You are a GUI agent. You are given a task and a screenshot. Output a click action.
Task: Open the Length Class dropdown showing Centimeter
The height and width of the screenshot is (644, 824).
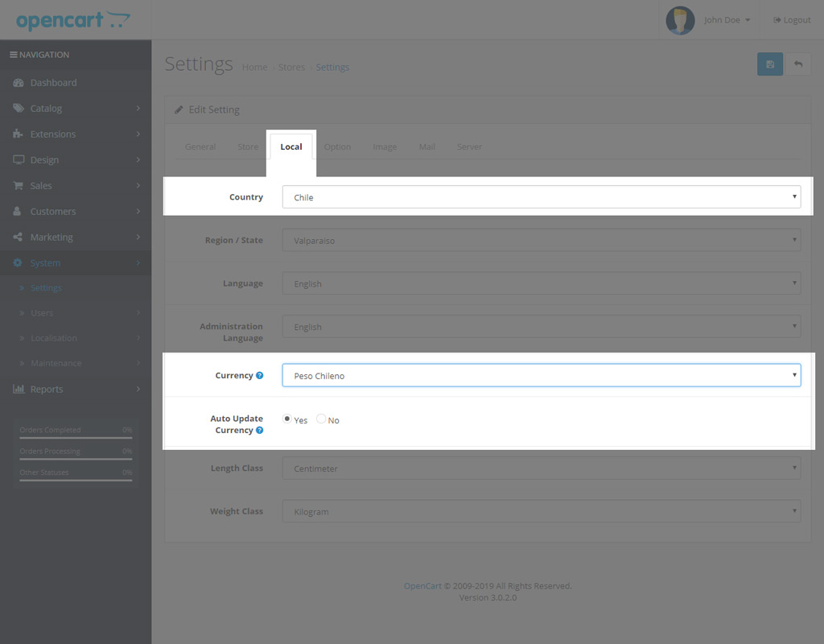(542, 468)
